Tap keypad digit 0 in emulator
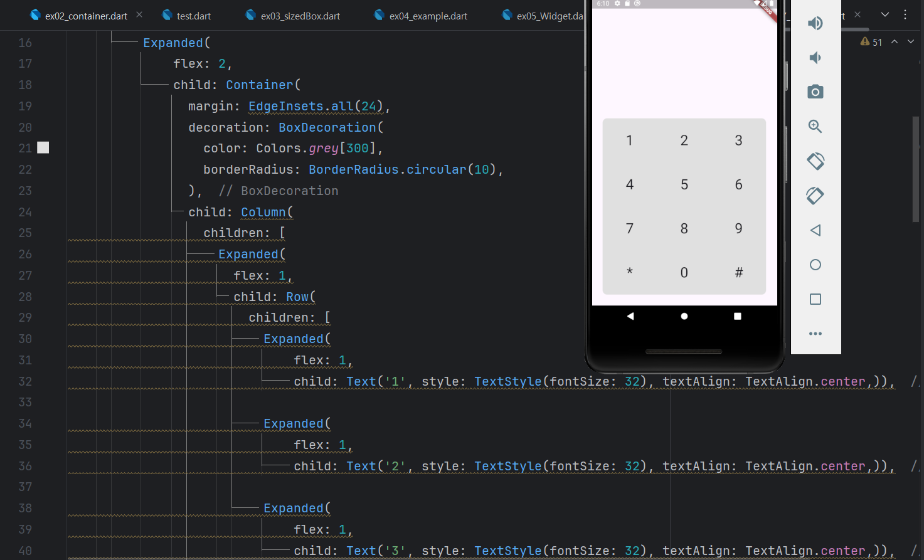 pyautogui.click(x=684, y=272)
